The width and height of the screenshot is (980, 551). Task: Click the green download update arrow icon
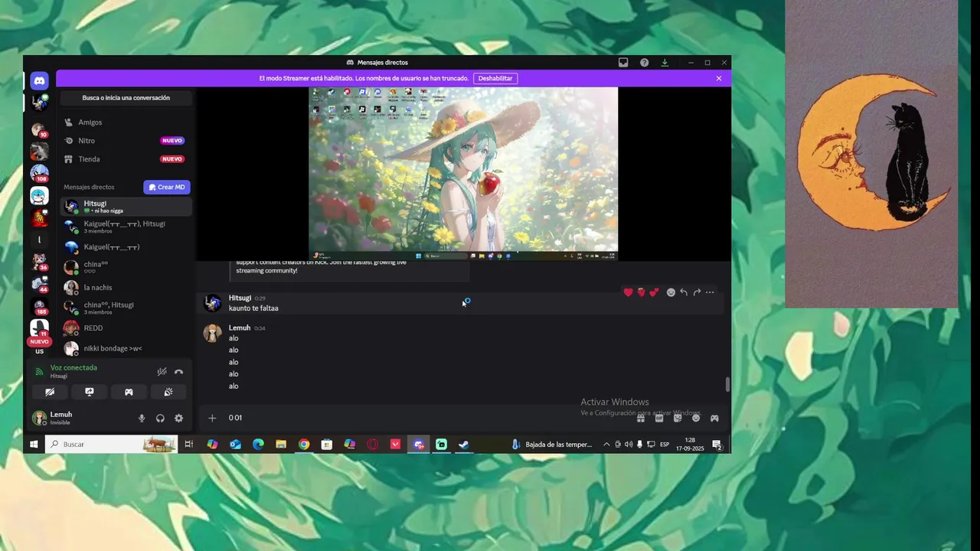tap(665, 63)
